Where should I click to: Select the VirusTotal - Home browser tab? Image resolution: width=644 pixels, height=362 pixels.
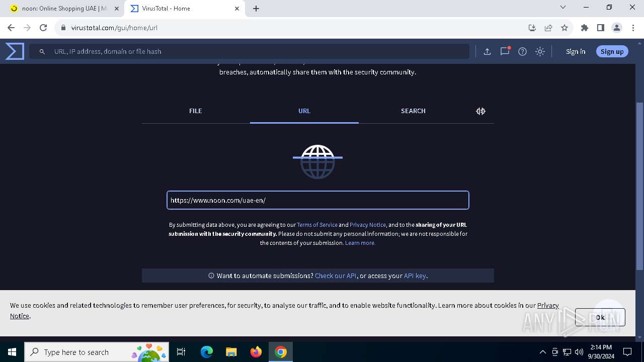click(x=185, y=9)
